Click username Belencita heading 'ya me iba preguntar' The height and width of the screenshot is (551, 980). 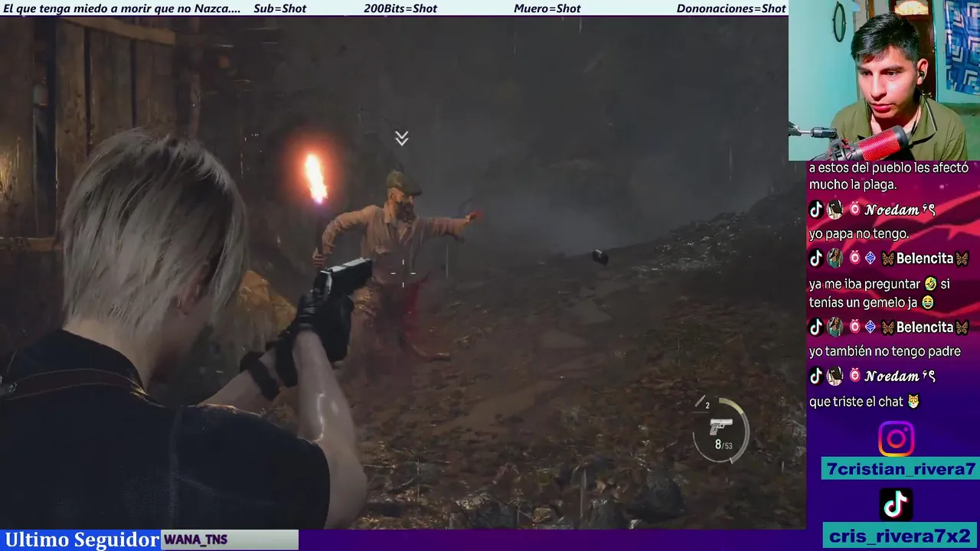[x=924, y=259]
